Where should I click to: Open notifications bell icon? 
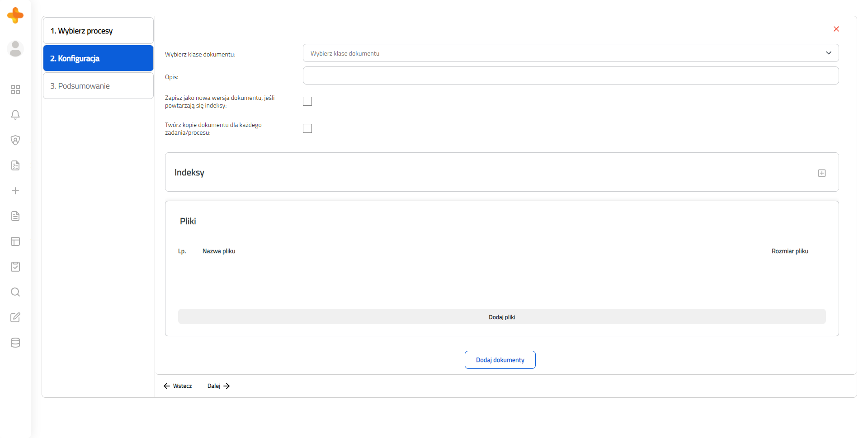15,115
